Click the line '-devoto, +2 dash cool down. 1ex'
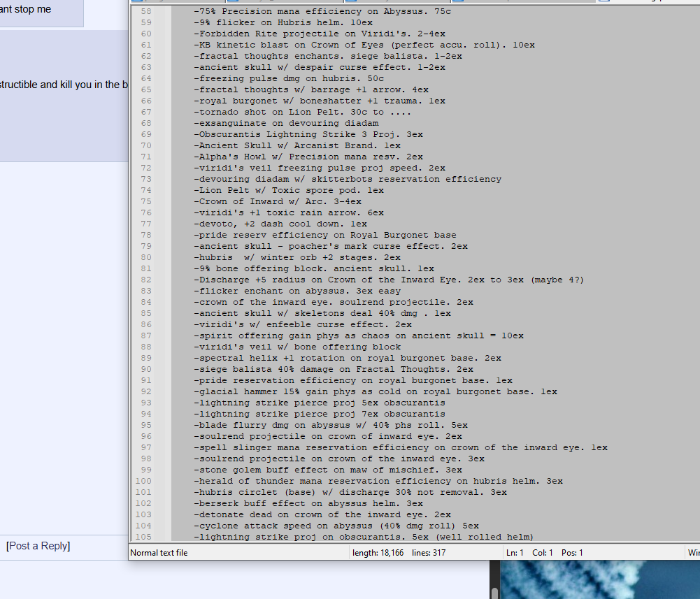 280,224
